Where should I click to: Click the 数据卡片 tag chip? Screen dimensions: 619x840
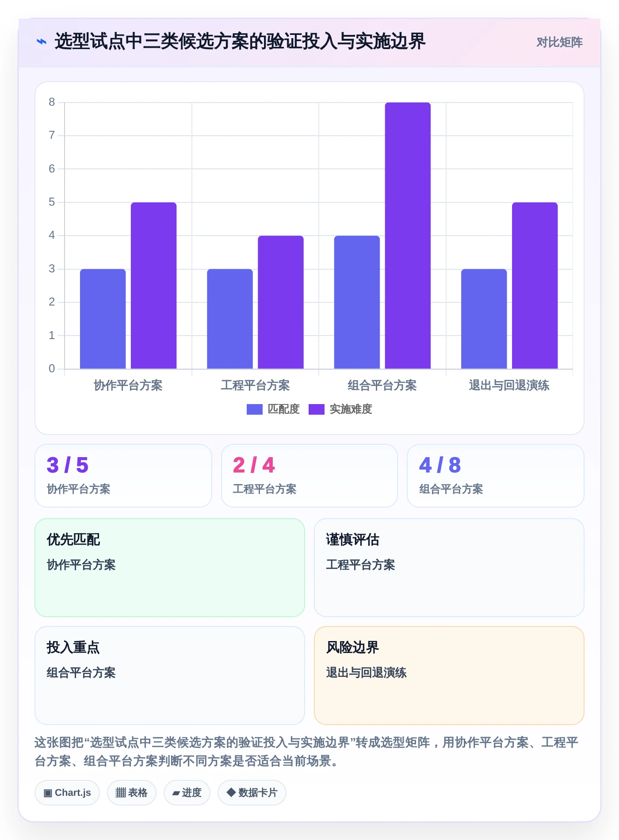pyautogui.click(x=252, y=793)
